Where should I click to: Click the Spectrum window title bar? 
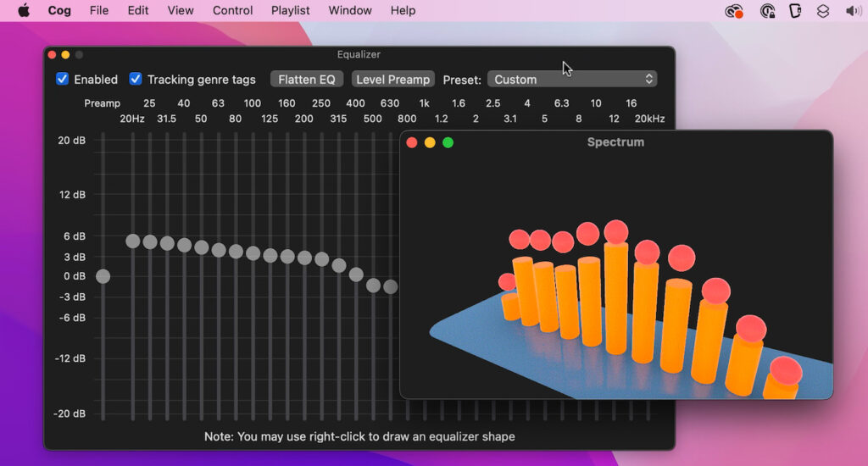[x=615, y=142]
